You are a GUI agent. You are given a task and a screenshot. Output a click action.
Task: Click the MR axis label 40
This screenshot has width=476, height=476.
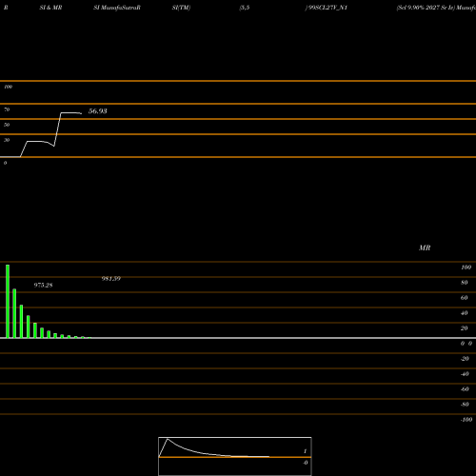pos(465,313)
